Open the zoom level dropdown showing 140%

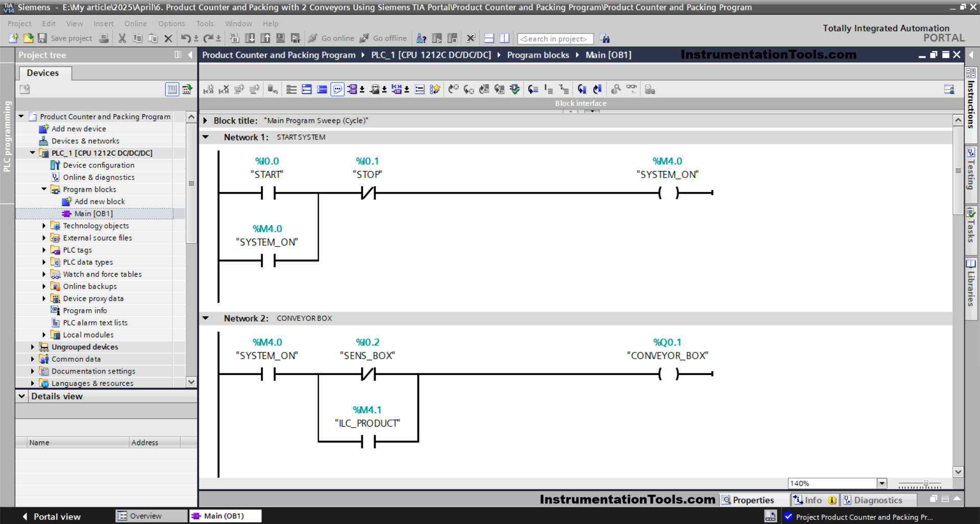881,483
